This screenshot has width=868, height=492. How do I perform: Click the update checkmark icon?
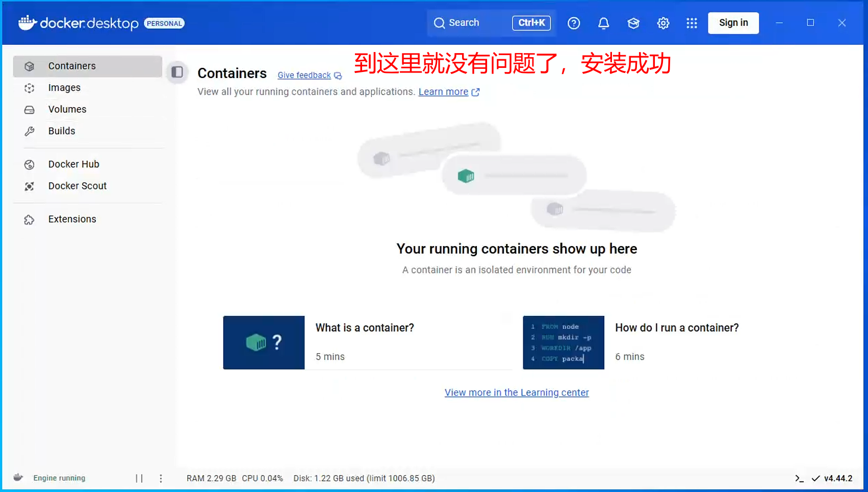pyautogui.click(x=815, y=479)
